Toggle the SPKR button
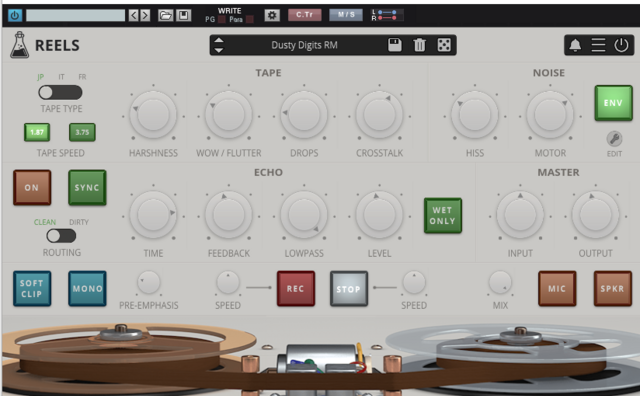Image resolution: width=640 pixels, height=396 pixels. click(x=612, y=288)
